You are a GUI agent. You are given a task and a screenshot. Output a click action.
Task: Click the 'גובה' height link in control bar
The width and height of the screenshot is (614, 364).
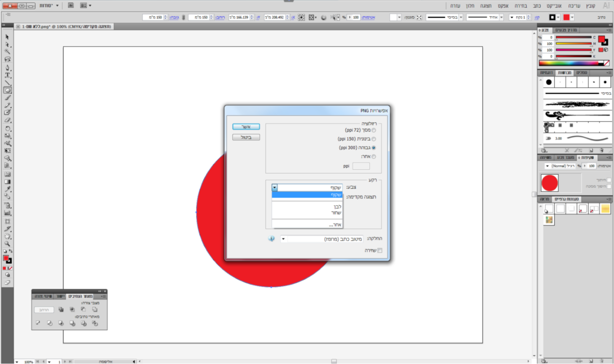(x=174, y=17)
